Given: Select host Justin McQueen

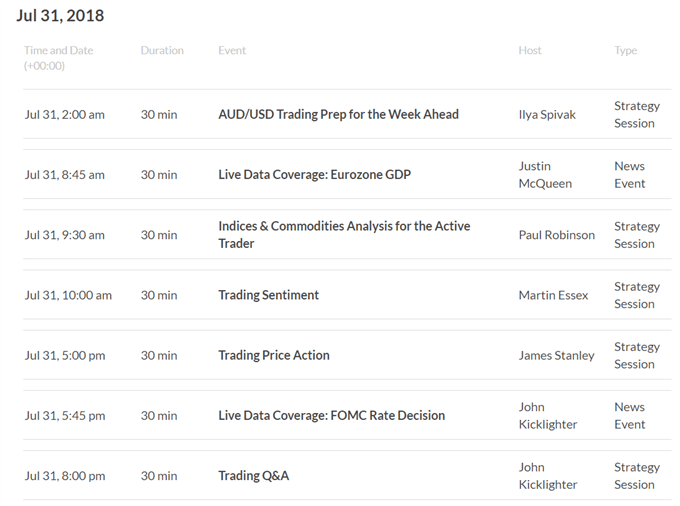Looking at the screenshot, I should tap(545, 175).
